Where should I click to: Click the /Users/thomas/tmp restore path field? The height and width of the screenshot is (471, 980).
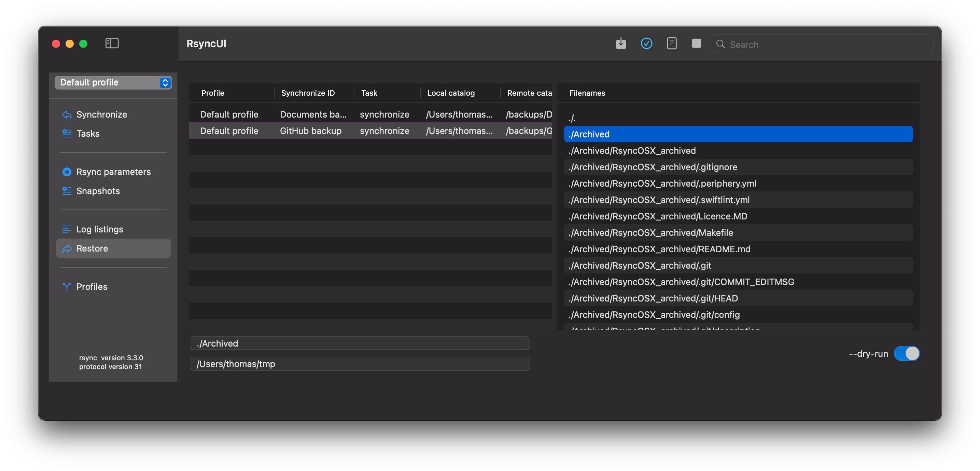tap(360, 364)
